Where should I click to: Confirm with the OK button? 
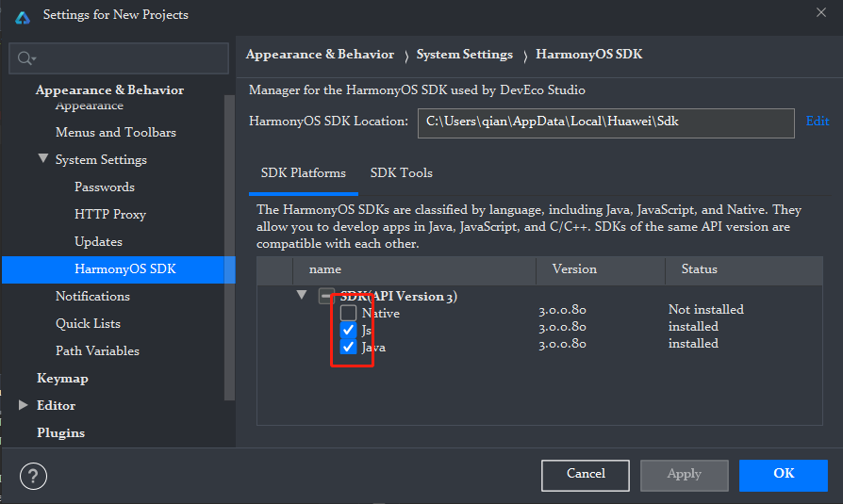click(784, 475)
